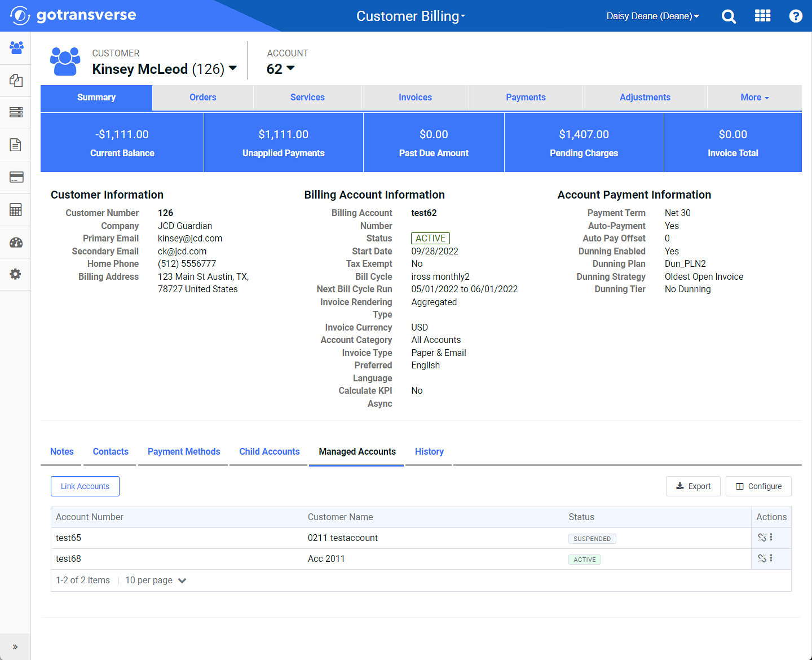Open the apps grid launcher icon
Screen dimensions: 812x660
click(762, 16)
